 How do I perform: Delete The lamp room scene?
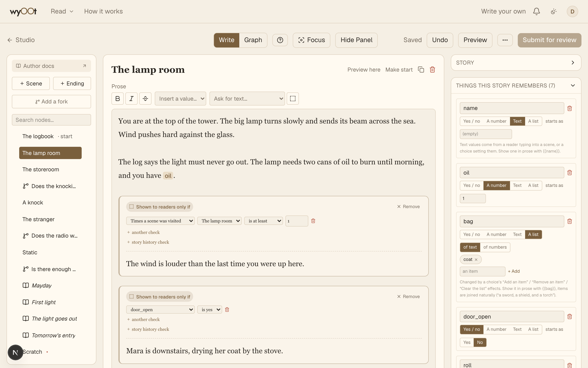432,70
